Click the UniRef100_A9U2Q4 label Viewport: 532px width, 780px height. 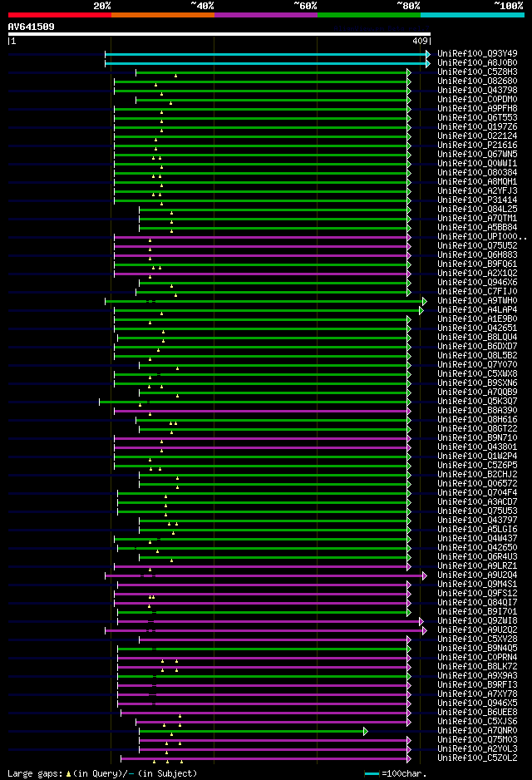(x=477, y=575)
